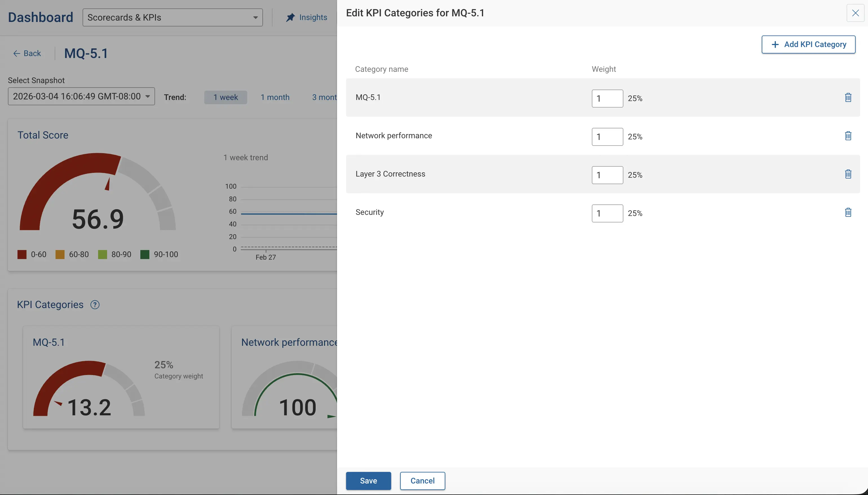Delete the MQ-5.1 category row
Viewport: 868px width, 495px height.
pyautogui.click(x=848, y=98)
